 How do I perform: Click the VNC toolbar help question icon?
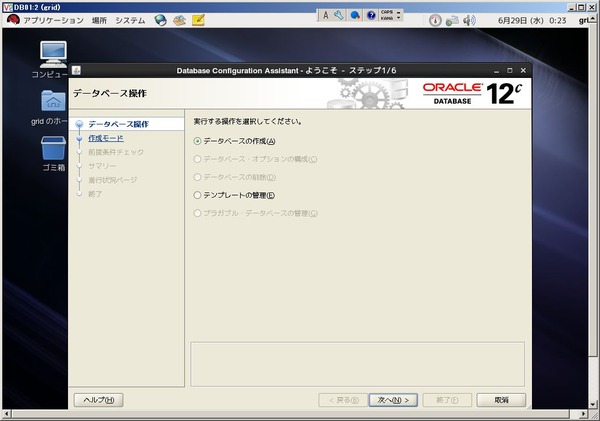pos(371,15)
